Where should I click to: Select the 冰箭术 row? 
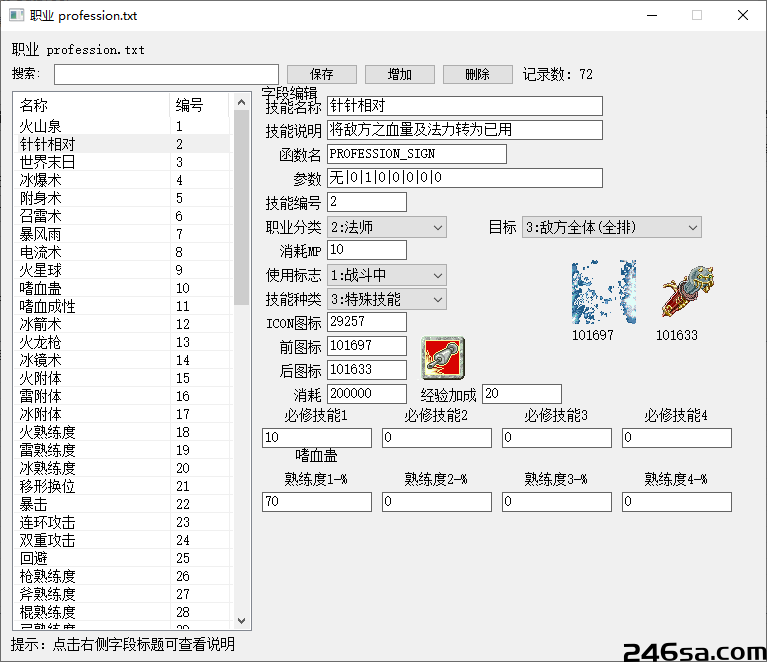(122, 324)
